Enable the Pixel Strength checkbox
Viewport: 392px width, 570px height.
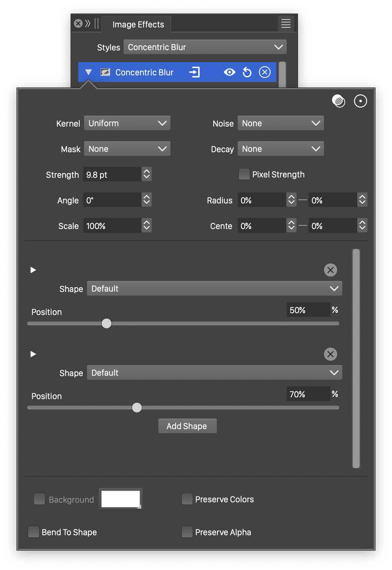point(244,175)
